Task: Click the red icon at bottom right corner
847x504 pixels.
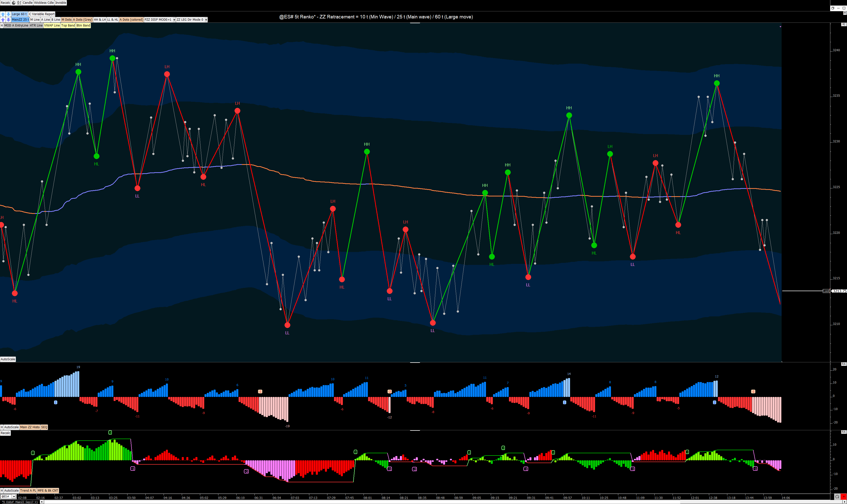Action: click(x=844, y=496)
